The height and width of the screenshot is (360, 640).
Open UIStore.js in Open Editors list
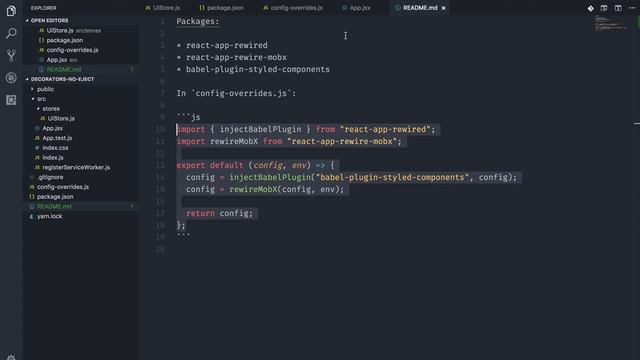pos(60,31)
